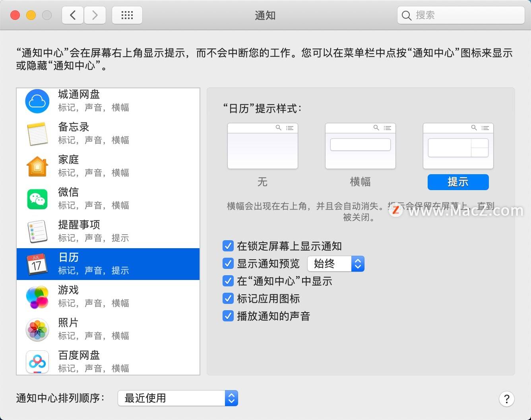Select 备忘录 in the app list

coord(108,134)
